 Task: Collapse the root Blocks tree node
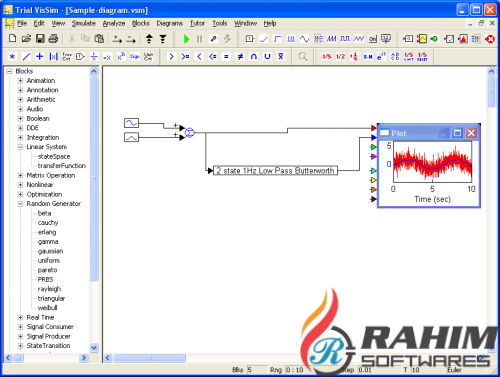tap(9, 71)
